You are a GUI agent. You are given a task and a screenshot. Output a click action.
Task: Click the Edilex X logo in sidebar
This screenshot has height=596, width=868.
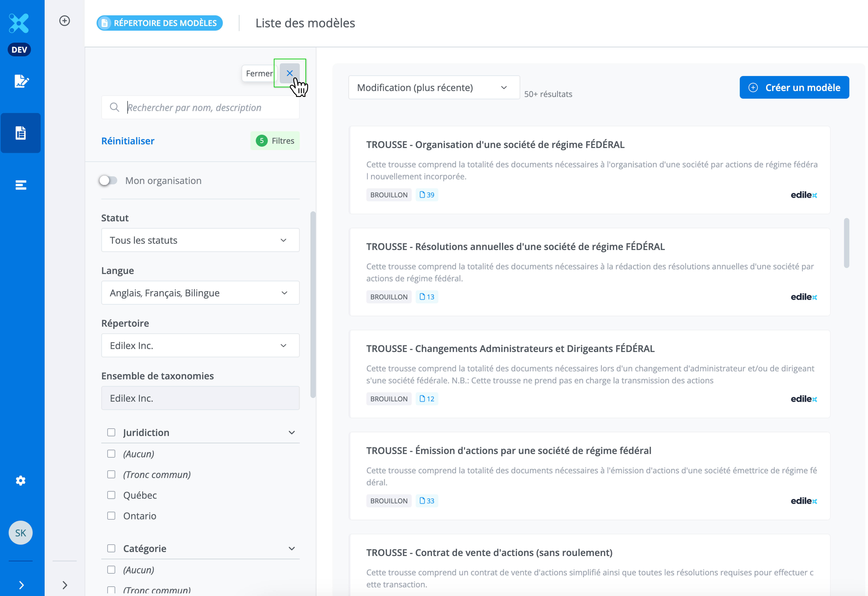(x=19, y=23)
